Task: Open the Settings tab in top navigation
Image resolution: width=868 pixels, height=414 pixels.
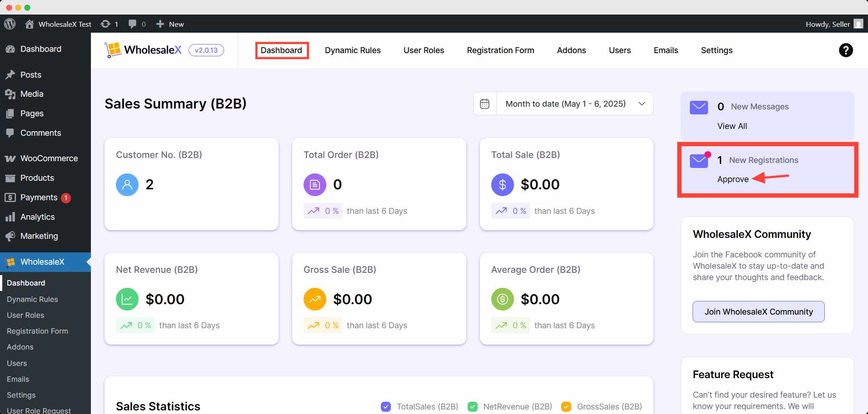Action: tap(717, 50)
